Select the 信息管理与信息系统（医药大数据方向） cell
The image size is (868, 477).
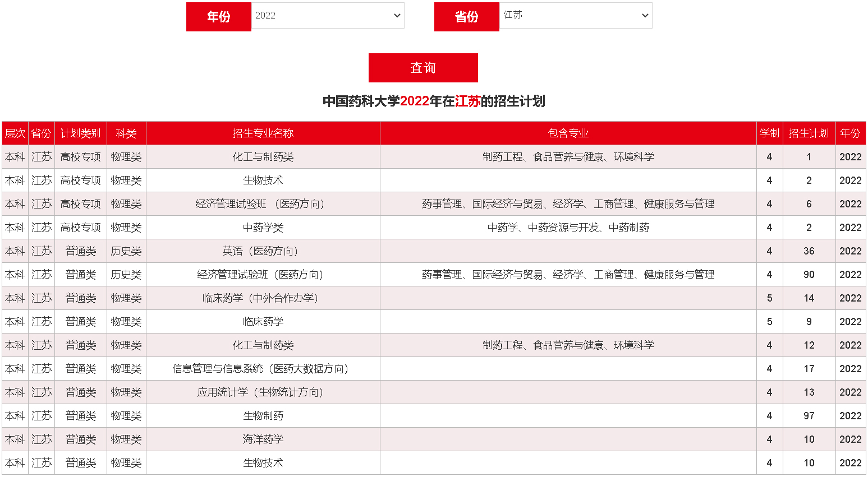pos(263,369)
